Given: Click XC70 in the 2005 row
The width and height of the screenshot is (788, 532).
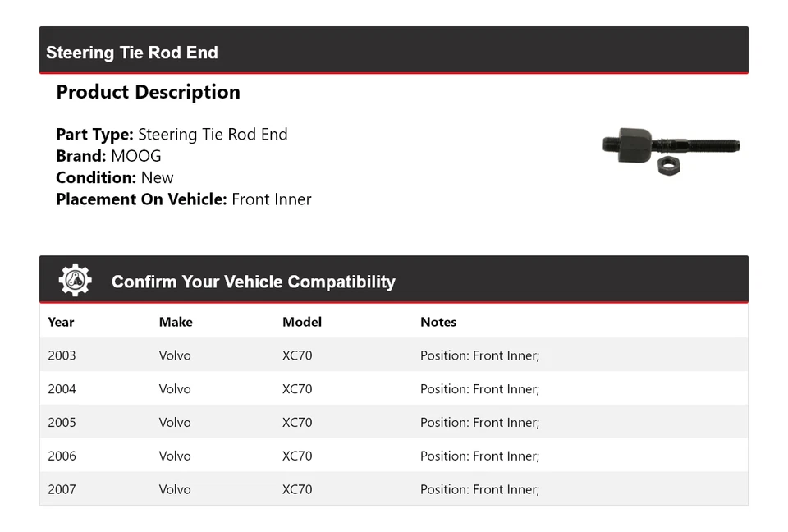Looking at the screenshot, I should tap(297, 423).
